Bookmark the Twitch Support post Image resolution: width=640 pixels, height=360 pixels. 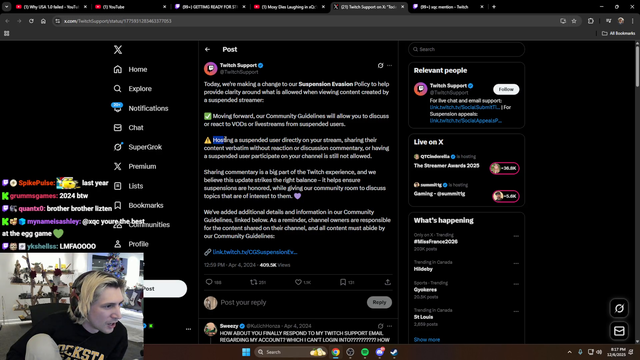343,282
